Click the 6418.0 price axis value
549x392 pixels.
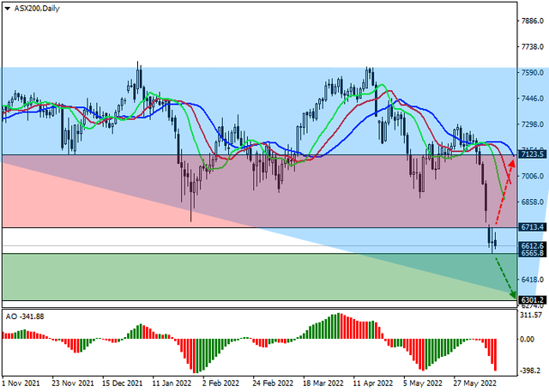[532, 280]
